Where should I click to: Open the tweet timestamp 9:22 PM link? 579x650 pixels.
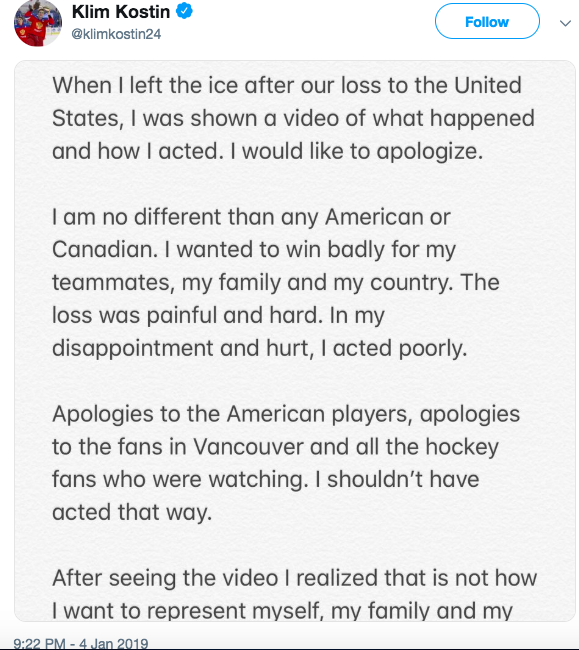click(x=39, y=643)
